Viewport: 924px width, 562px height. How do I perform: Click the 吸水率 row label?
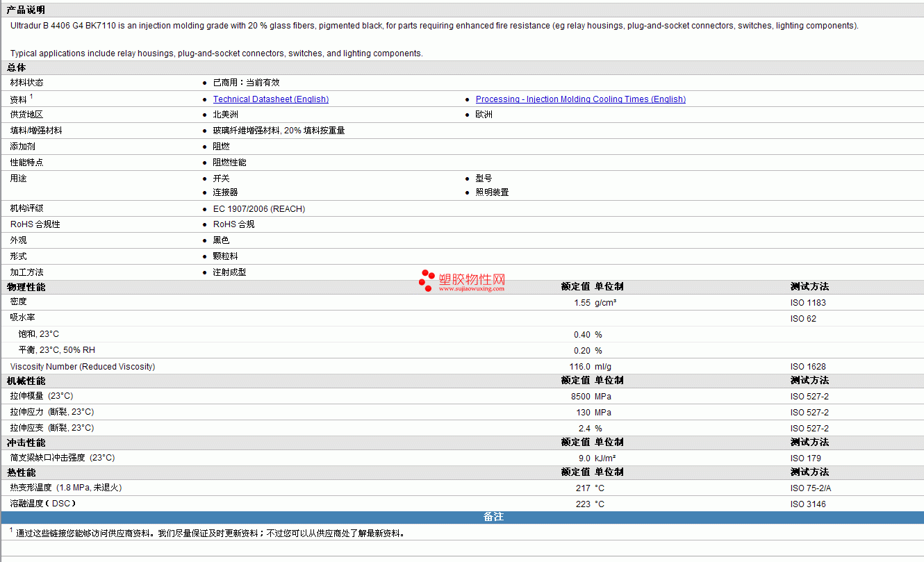click(x=22, y=317)
